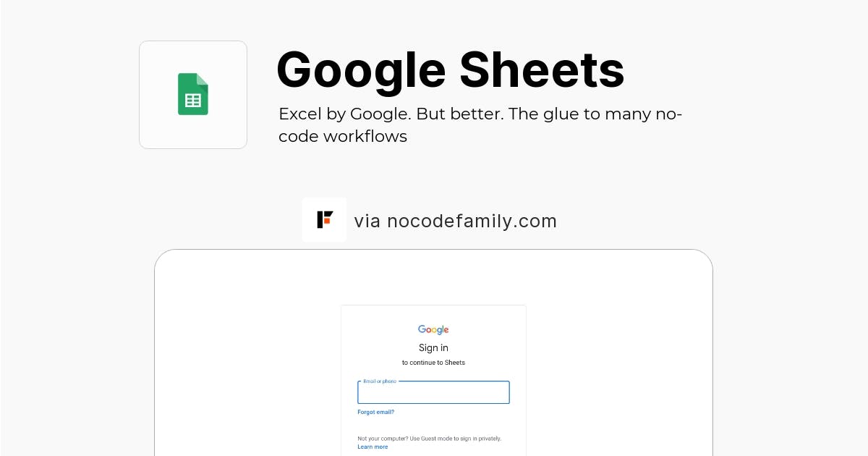Click the Sign in heading
Viewport: 868px width, 456px height.
tap(433, 347)
